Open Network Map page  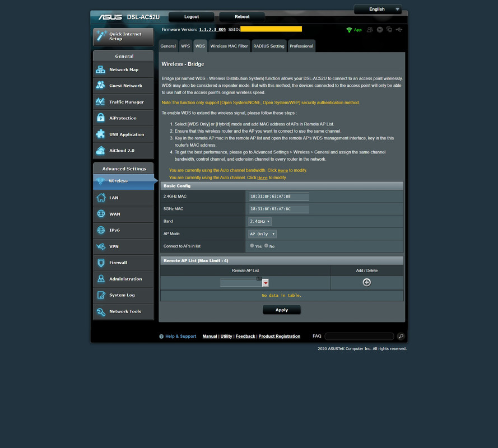(123, 69)
